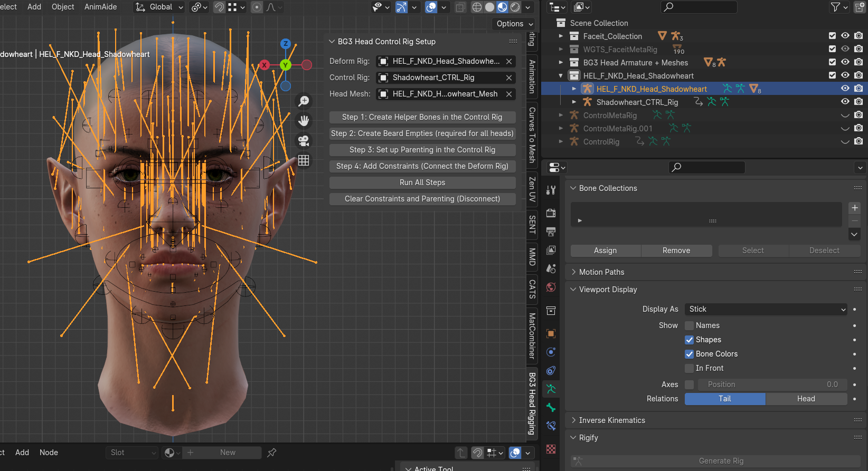Viewport: 868px width, 471px height.
Task: Open the Scene properties tab
Action: pos(551,268)
